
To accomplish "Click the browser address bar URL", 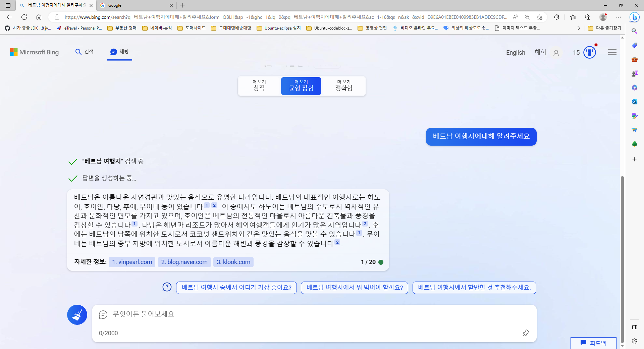I will tap(286, 17).
